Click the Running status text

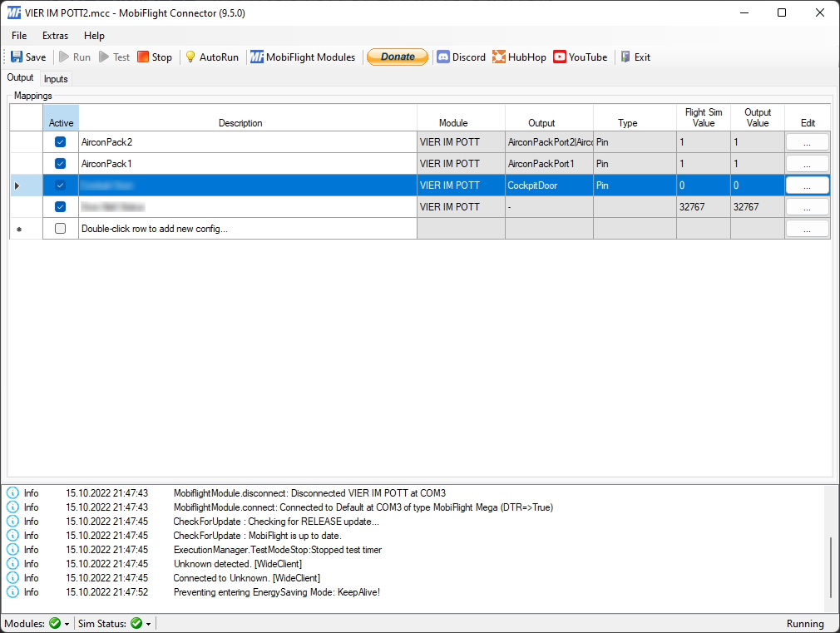click(805, 623)
